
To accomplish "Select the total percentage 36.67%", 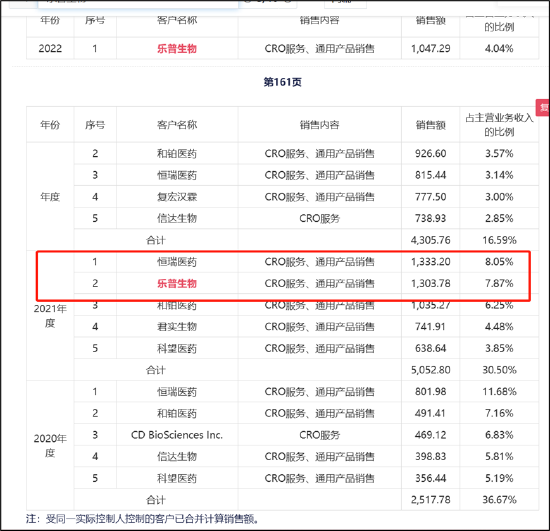I will point(499,500).
